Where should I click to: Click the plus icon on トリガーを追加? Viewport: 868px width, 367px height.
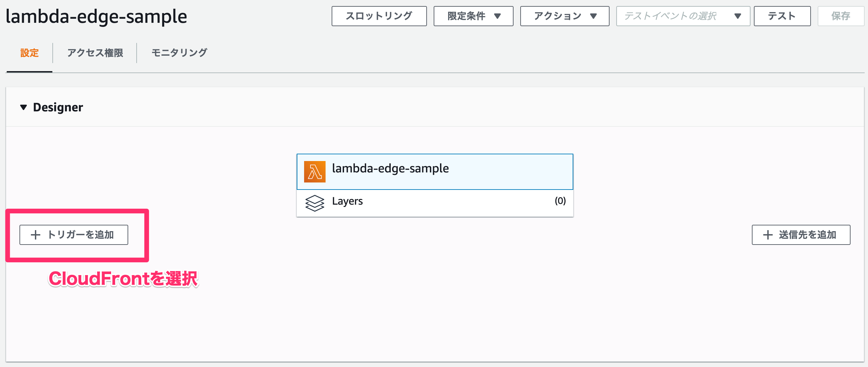point(35,235)
